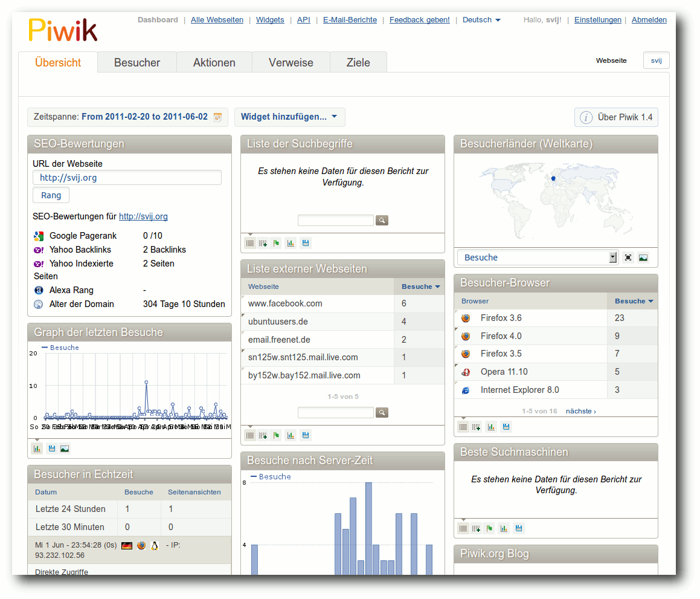Click the Legend Besuche series in Server-Zeit chart

271,477
